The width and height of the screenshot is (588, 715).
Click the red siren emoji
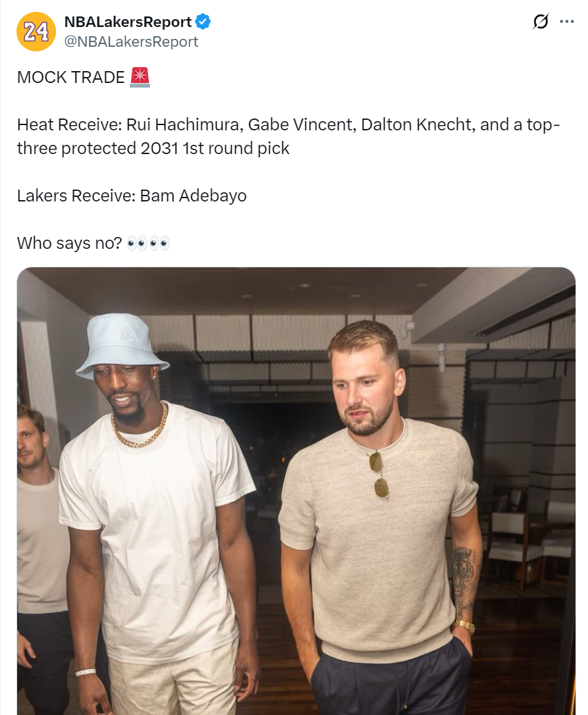[140, 77]
